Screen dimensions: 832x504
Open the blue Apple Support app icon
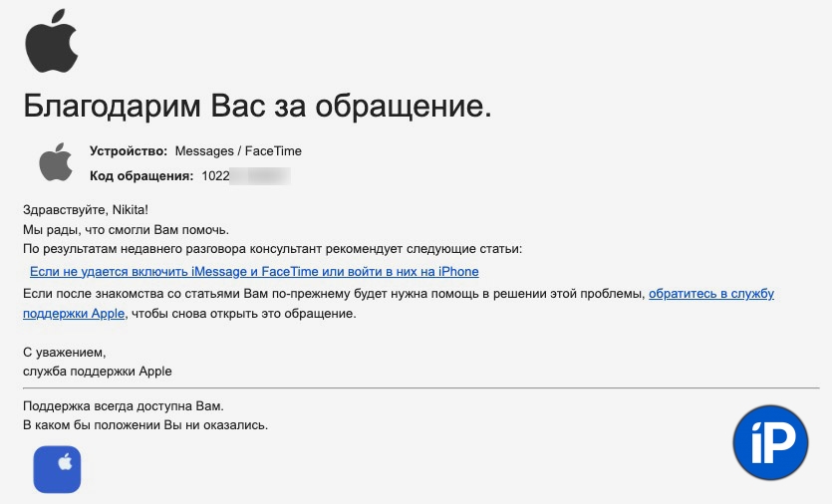point(57,468)
